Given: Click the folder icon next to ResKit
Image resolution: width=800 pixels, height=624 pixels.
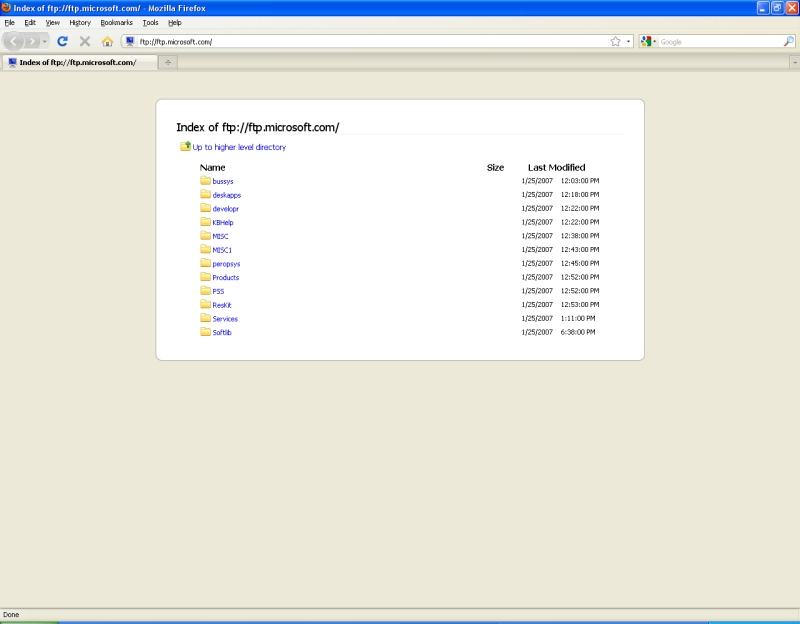Looking at the screenshot, I should pos(205,304).
